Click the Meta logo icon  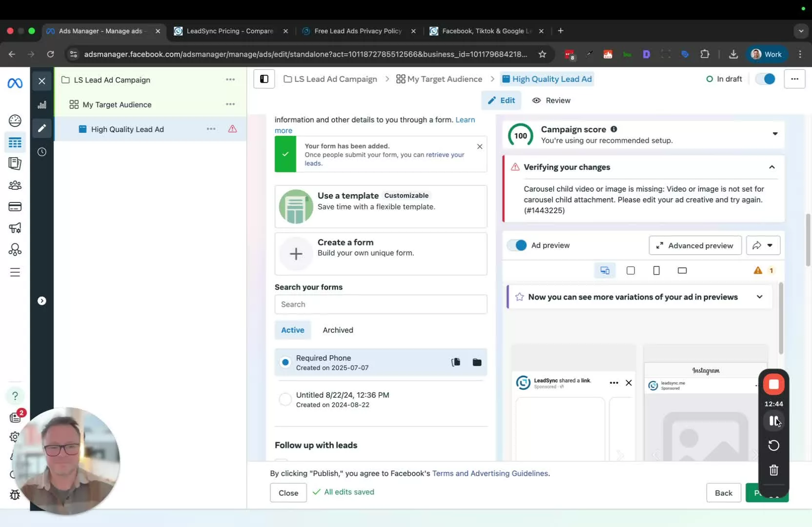click(x=15, y=83)
